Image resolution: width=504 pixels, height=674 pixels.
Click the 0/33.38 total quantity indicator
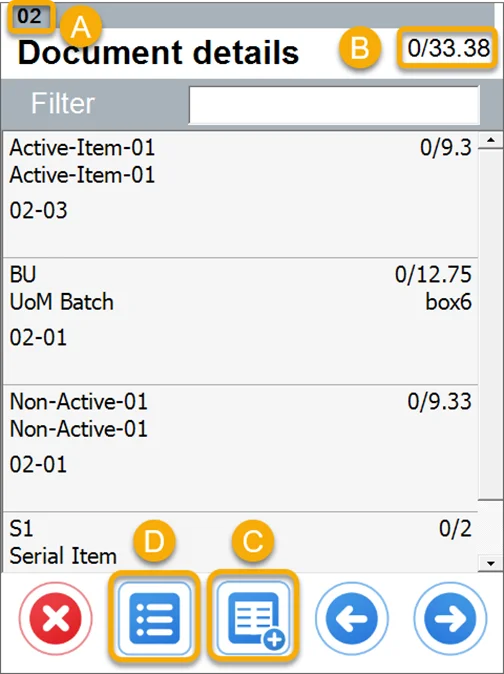(x=449, y=48)
